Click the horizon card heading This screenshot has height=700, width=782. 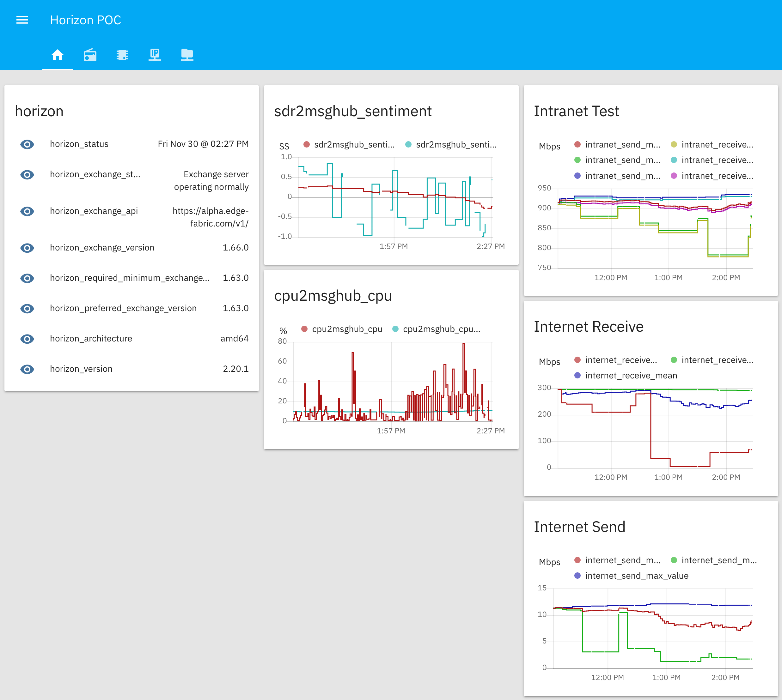pyautogui.click(x=39, y=111)
